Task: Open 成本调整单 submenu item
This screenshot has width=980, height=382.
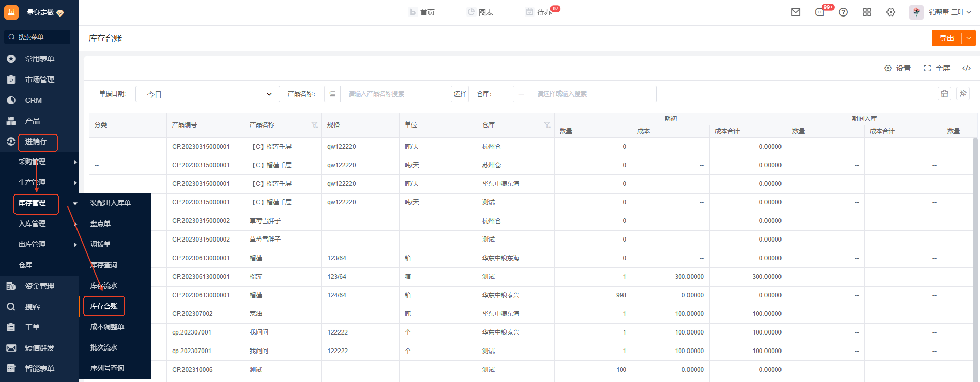Action: click(107, 327)
